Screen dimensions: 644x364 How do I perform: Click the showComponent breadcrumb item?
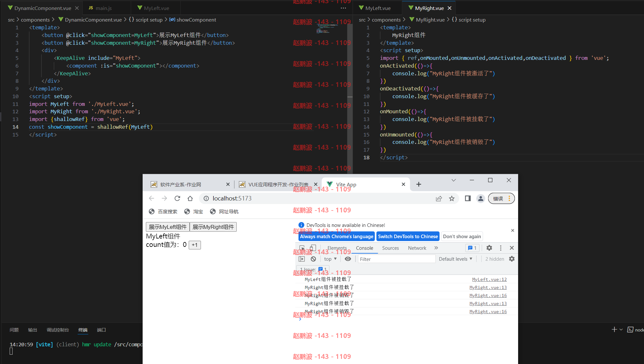[x=193, y=20]
